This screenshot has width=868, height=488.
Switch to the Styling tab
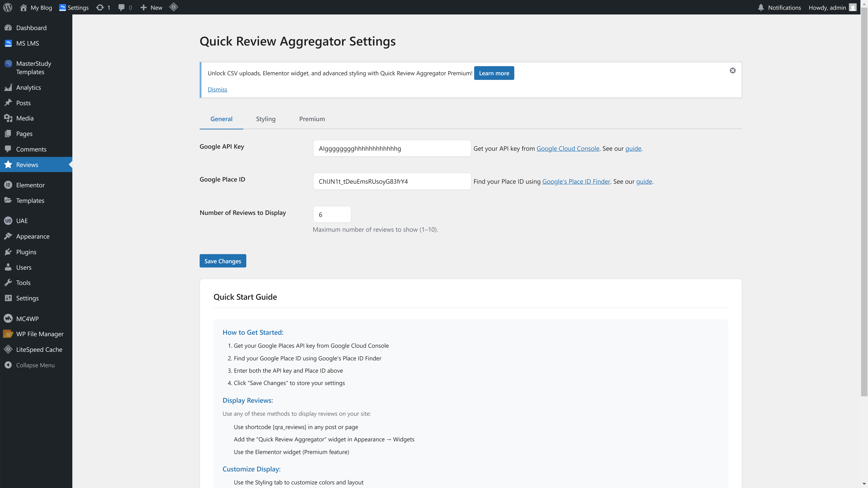265,119
